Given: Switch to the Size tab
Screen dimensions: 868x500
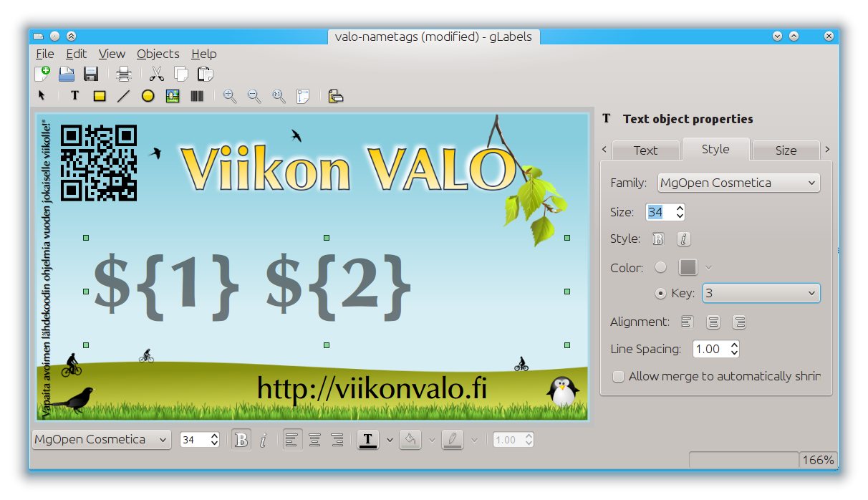Looking at the screenshot, I should click(786, 150).
